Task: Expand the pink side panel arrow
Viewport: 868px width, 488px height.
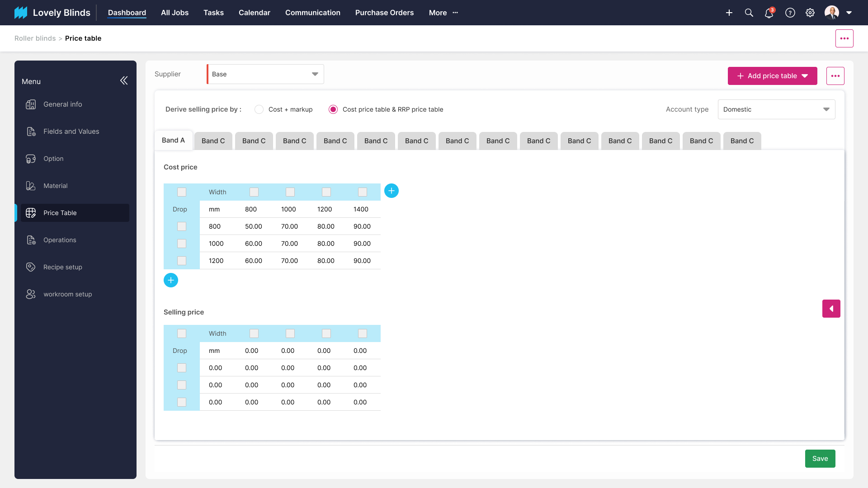Action: [x=831, y=309]
